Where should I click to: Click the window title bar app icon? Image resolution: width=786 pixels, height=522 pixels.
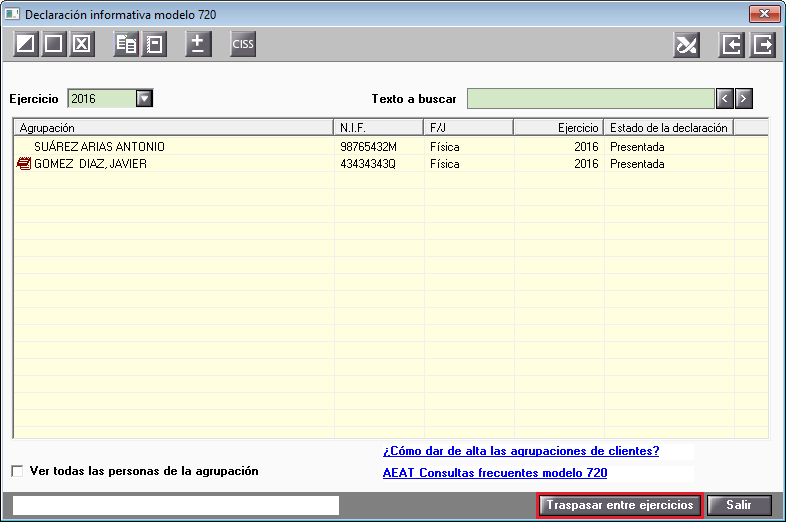12,14
